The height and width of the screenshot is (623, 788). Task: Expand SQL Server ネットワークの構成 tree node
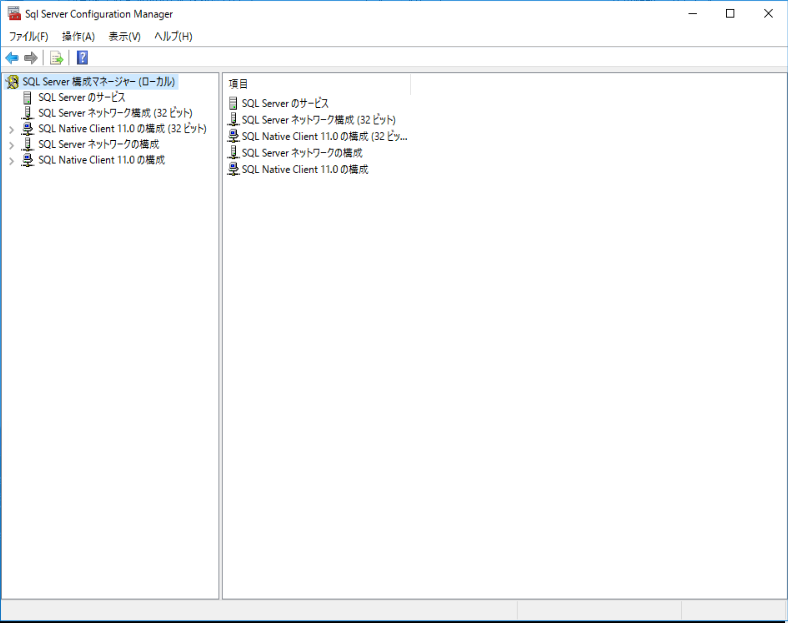pyautogui.click(x=11, y=145)
